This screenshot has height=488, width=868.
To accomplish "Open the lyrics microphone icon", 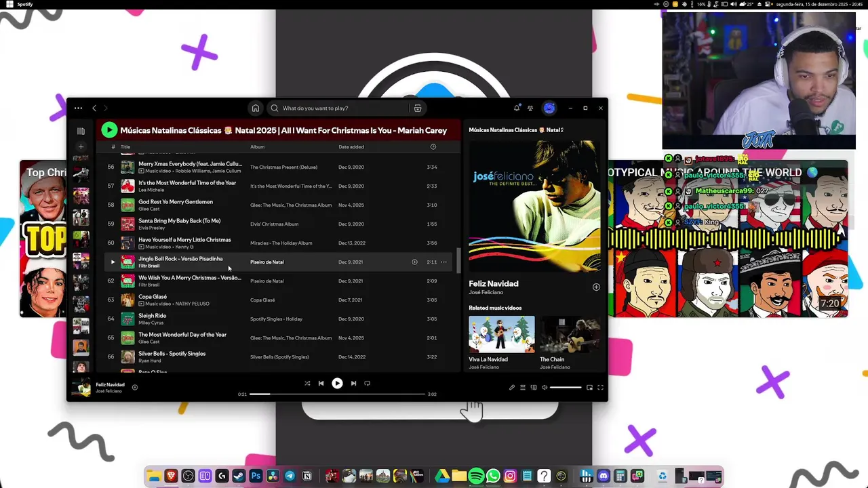I will 512,388.
